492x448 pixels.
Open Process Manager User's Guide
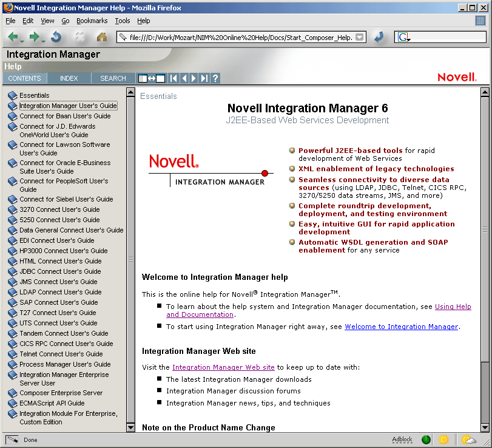click(65, 364)
